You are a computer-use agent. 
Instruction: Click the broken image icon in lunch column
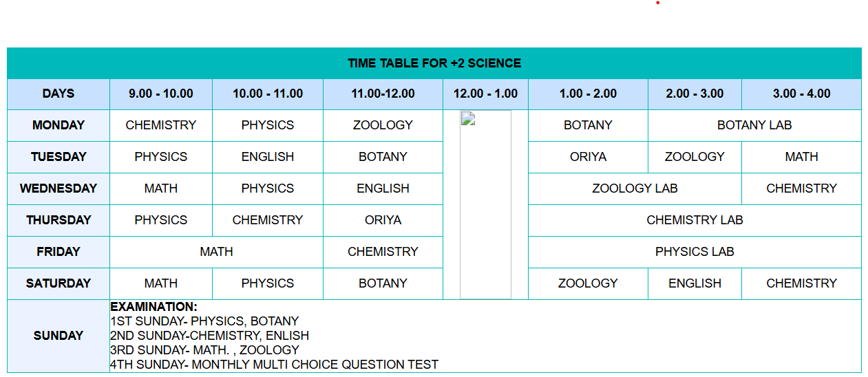[x=469, y=118]
